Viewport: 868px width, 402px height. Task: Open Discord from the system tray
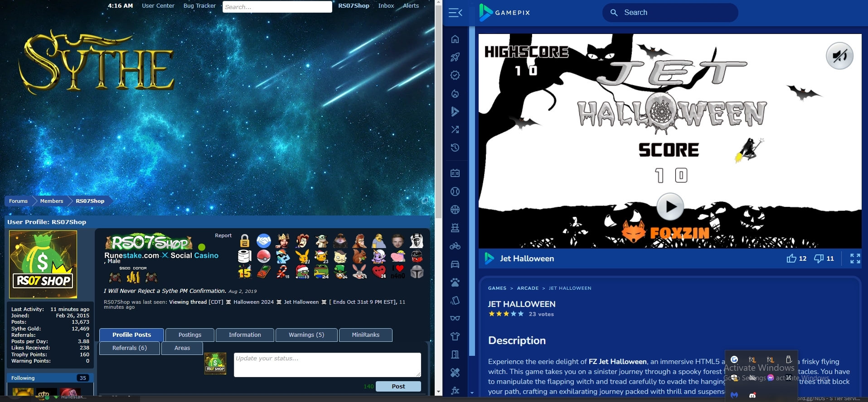[x=752, y=395]
